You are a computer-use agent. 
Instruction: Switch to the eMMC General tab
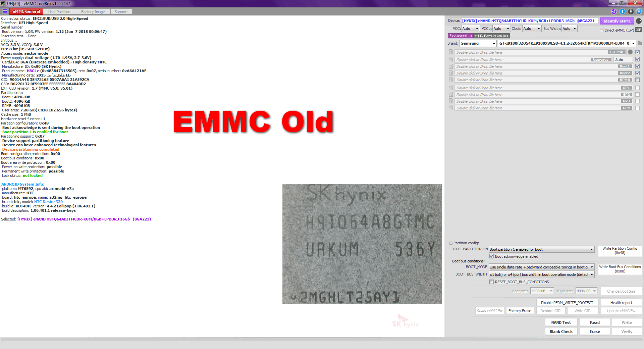[26, 11]
